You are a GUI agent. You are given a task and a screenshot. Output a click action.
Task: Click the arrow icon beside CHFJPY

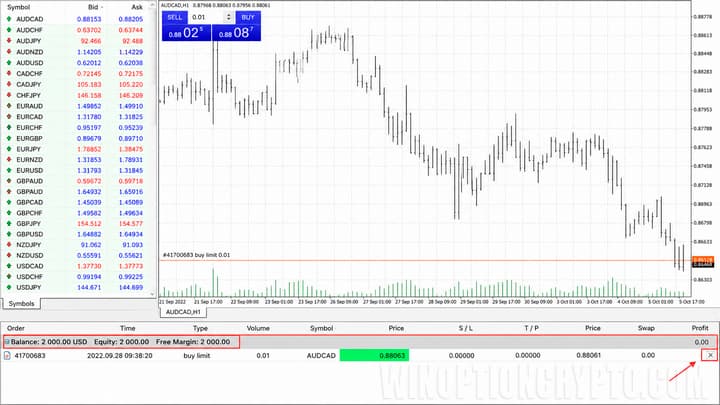pos(9,95)
